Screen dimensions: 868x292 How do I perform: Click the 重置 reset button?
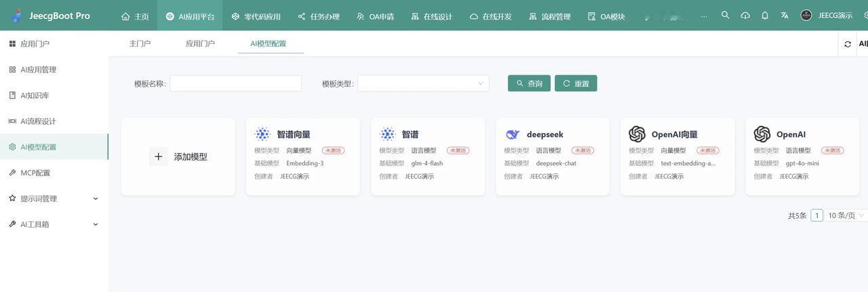(576, 83)
